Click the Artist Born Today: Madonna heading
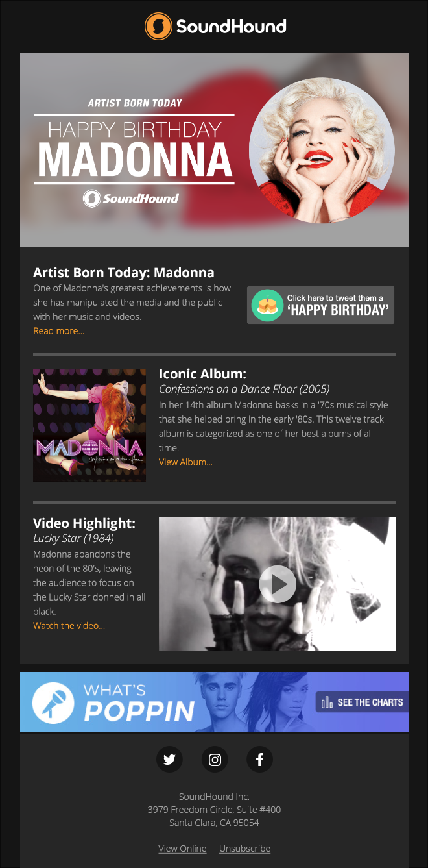Image resolution: width=428 pixels, height=868 pixels. pos(124,273)
